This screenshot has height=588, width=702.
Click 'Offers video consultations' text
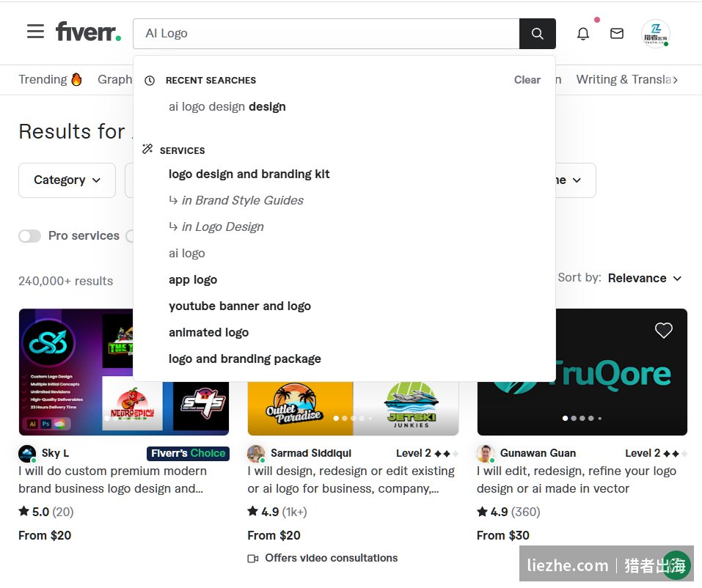tap(332, 558)
